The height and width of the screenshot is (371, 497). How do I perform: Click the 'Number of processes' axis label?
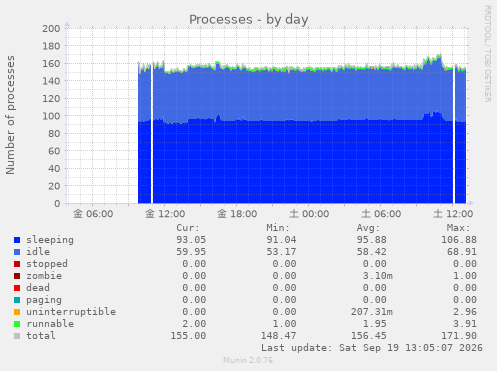click(10, 115)
